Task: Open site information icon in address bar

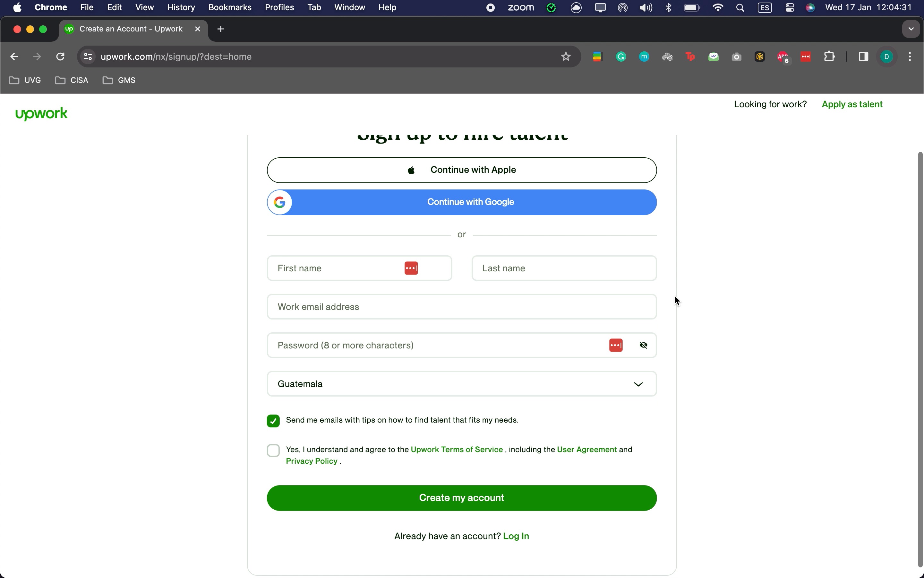Action: tap(88, 57)
